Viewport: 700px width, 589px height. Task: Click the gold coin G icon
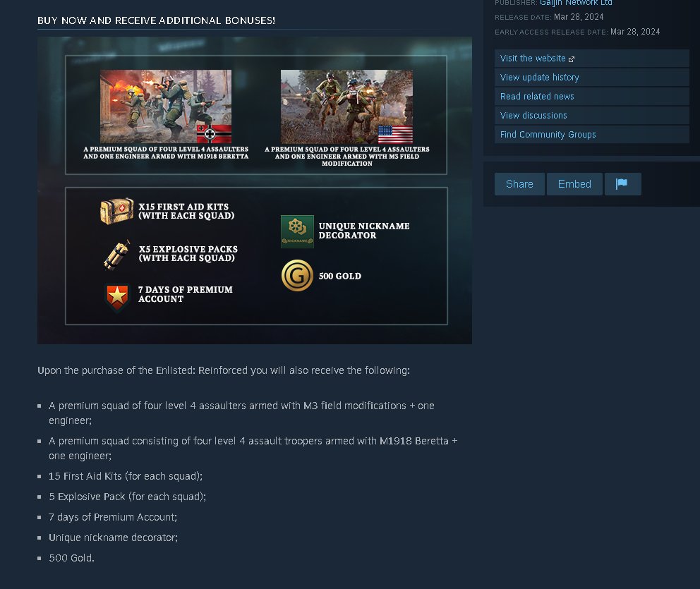297,276
